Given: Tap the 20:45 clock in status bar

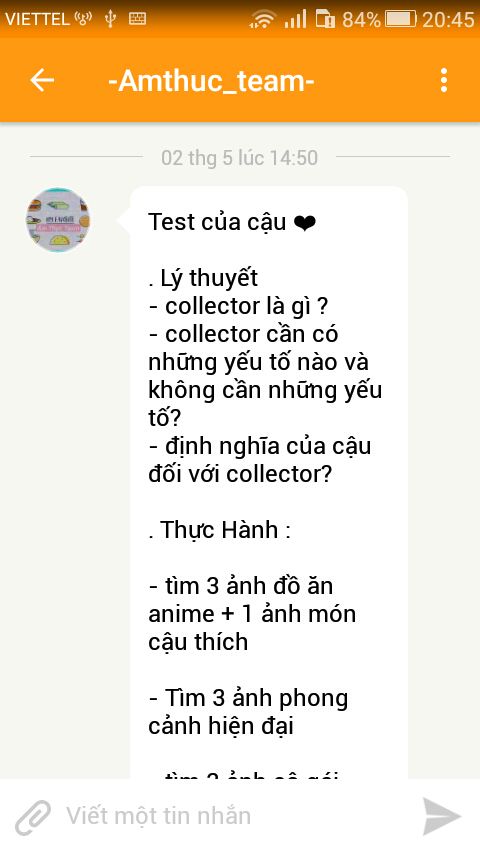Looking at the screenshot, I should 448,20.
